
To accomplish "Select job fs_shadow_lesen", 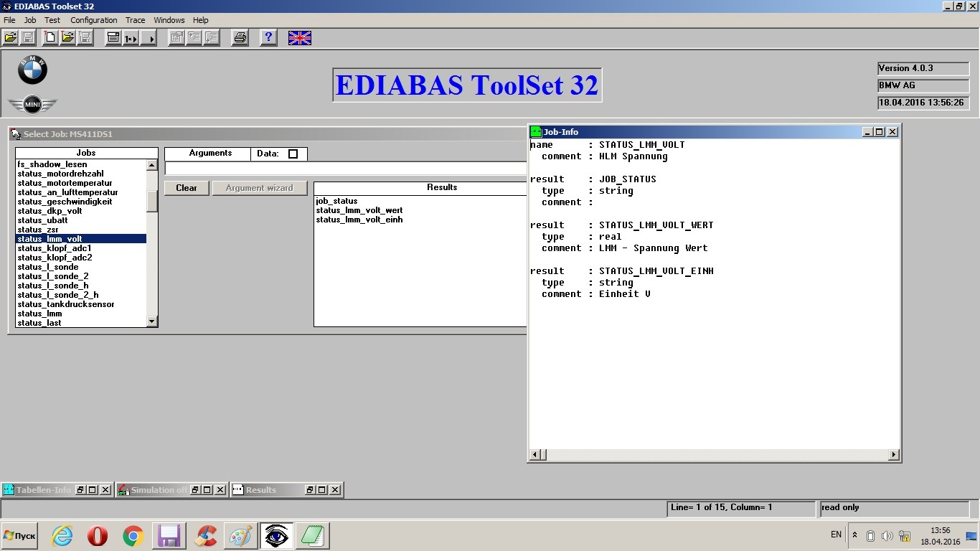I will [52, 164].
